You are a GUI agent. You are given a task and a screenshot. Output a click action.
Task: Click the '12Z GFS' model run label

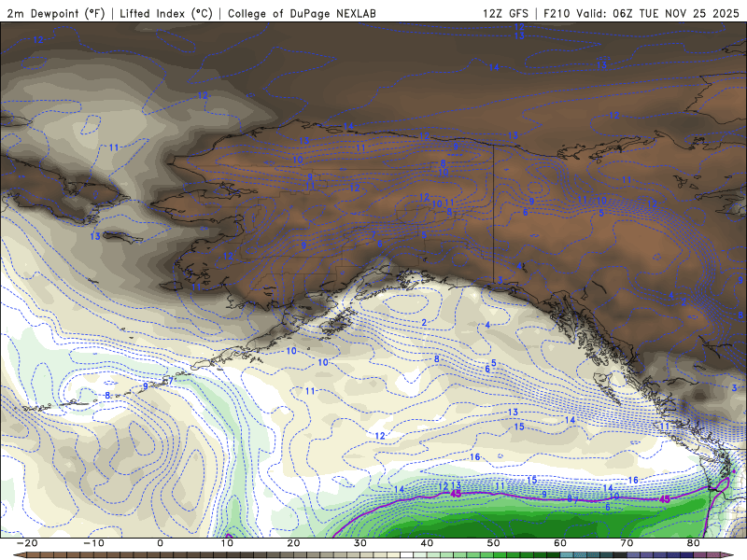(505, 13)
